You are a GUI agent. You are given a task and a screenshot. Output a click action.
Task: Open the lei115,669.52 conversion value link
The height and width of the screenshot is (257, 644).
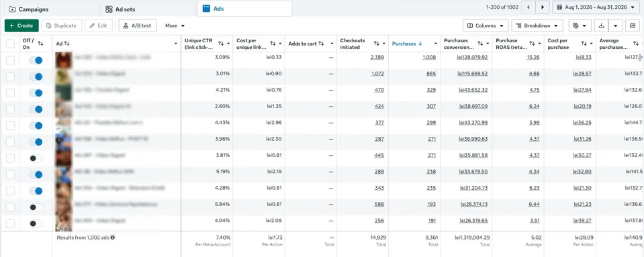coord(472,74)
